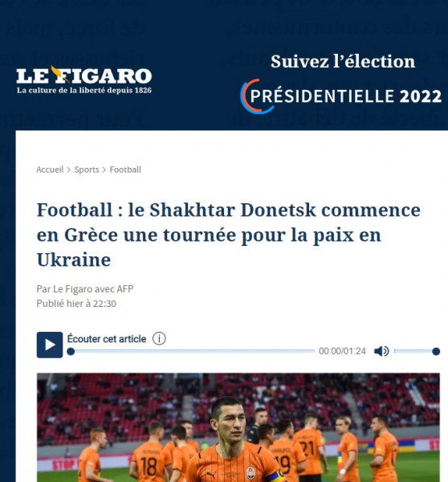Open the Présidentielle 2022 election banner

click(341, 96)
